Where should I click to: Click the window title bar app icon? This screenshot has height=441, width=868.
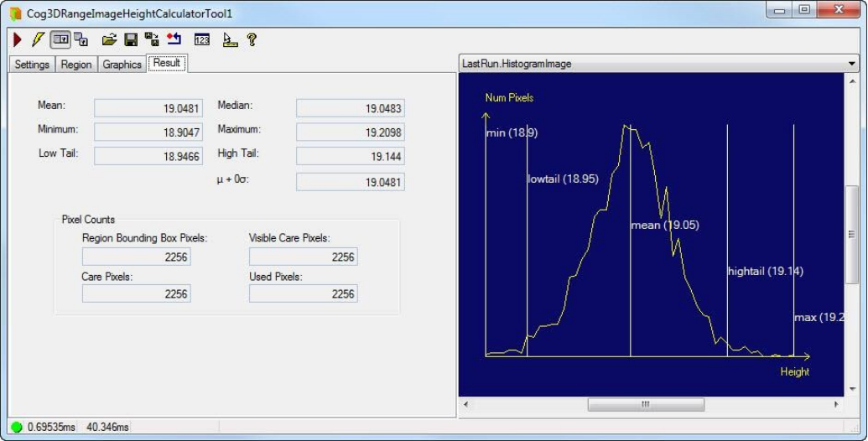(x=15, y=13)
